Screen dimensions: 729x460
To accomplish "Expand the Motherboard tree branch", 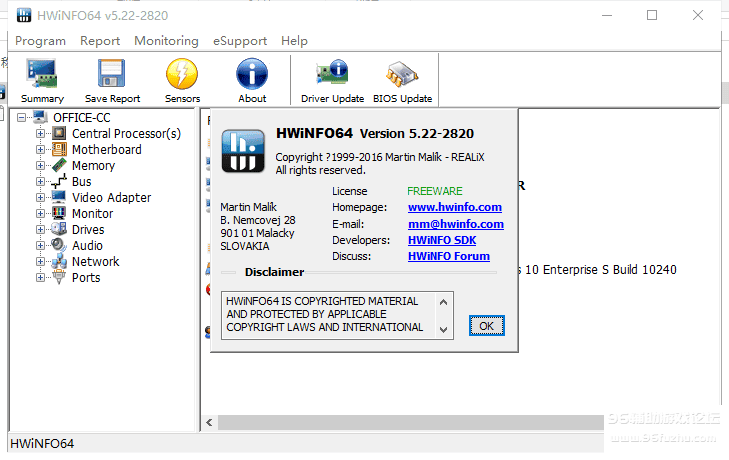I will (41, 150).
